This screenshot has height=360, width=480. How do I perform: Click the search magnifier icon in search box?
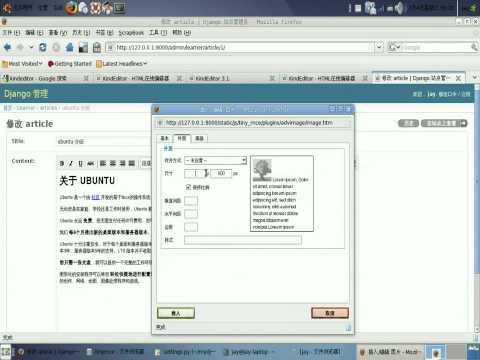pyautogui.click(x=474, y=47)
